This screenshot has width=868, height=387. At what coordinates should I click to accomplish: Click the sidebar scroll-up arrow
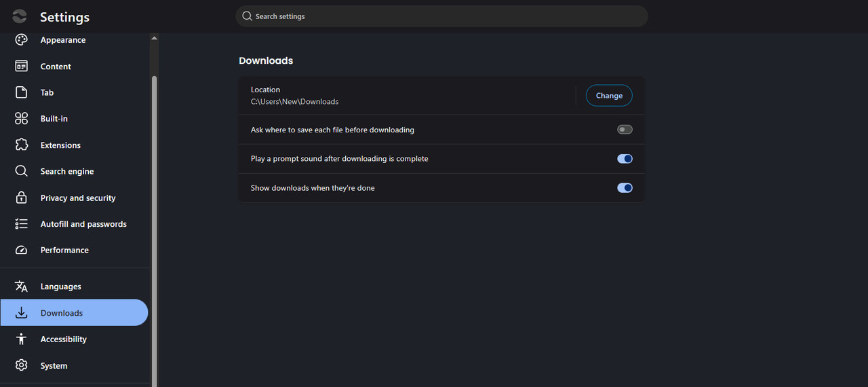(154, 38)
